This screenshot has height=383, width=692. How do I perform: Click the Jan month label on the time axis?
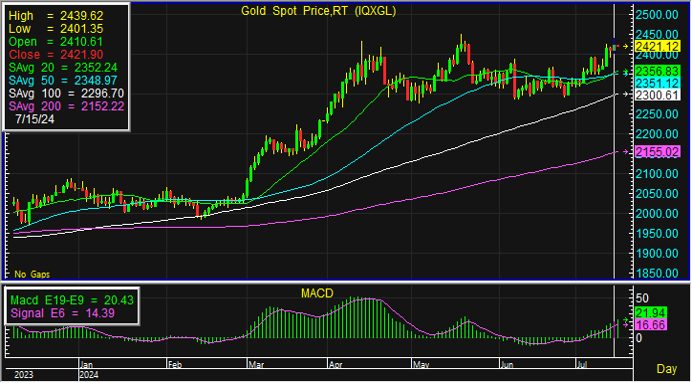(86, 364)
